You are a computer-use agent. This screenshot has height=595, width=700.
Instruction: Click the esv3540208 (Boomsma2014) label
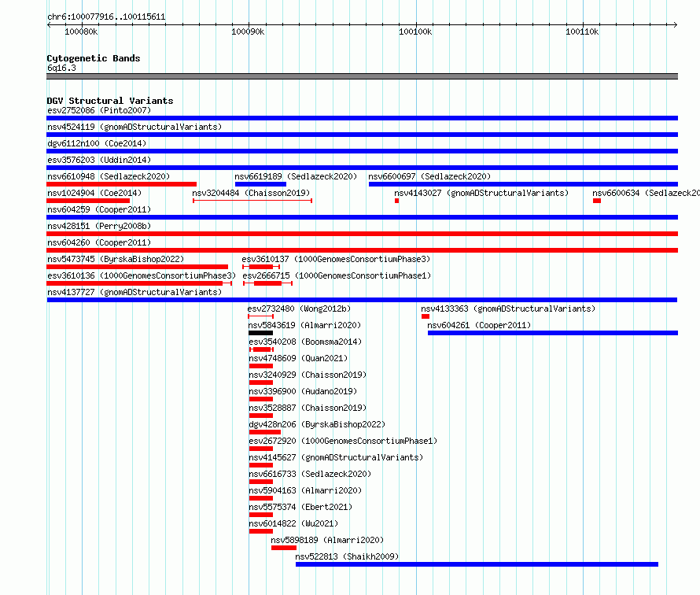tap(305, 342)
